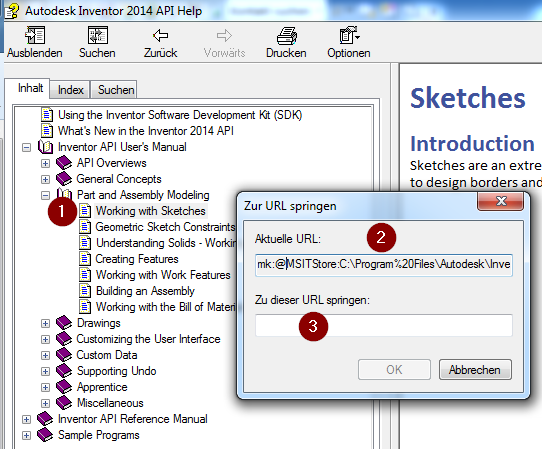This screenshot has width=542, height=449.
Task: Click the Supporting Undo book icon
Action: 64,371
